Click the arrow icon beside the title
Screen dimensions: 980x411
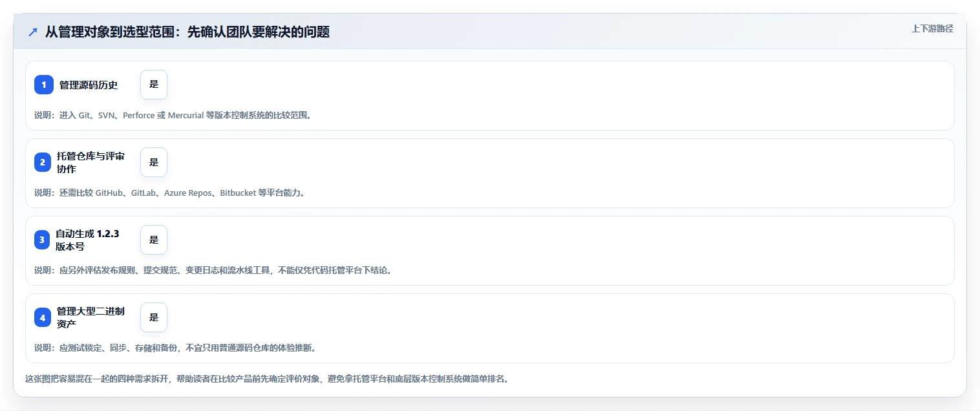click(x=33, y=32)
